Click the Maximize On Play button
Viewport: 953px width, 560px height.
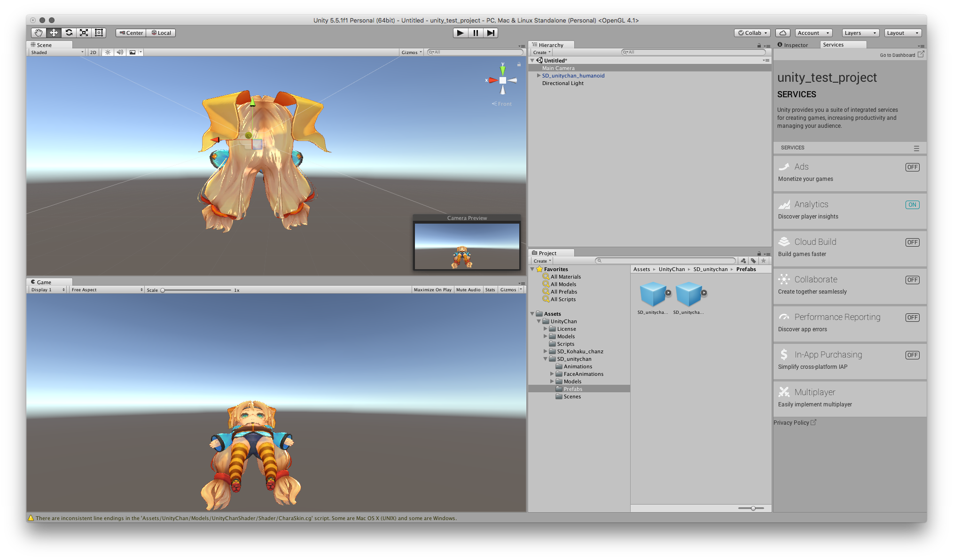432,289
